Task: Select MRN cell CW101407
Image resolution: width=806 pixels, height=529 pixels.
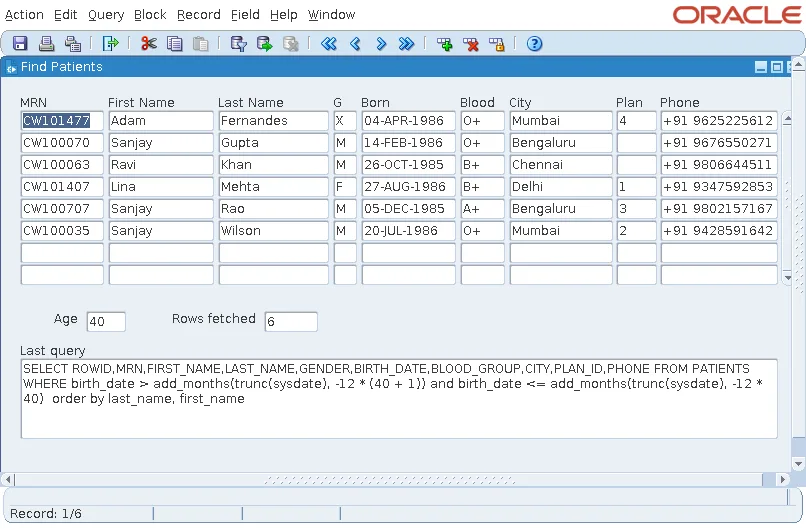Action: [x=62, y=187]
